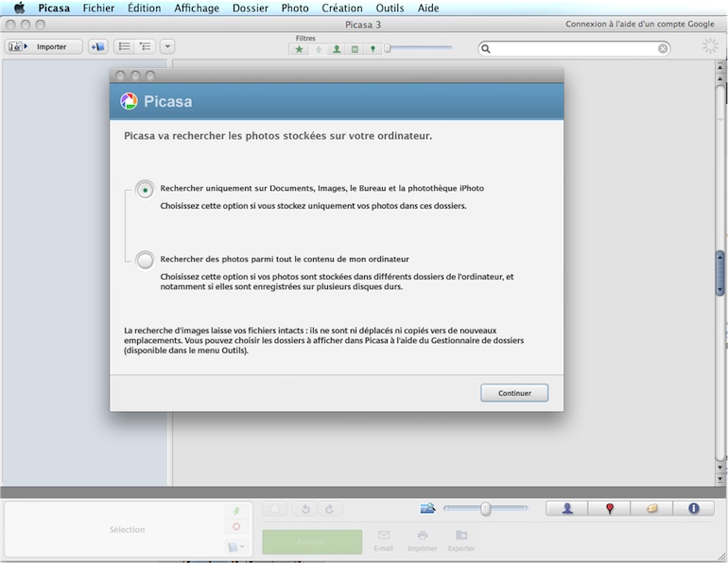The height and width of the screenshot is (563, 728).
Task: Click Connexion à l'aide d'un compte Google
Action: [x=640, y=25]
